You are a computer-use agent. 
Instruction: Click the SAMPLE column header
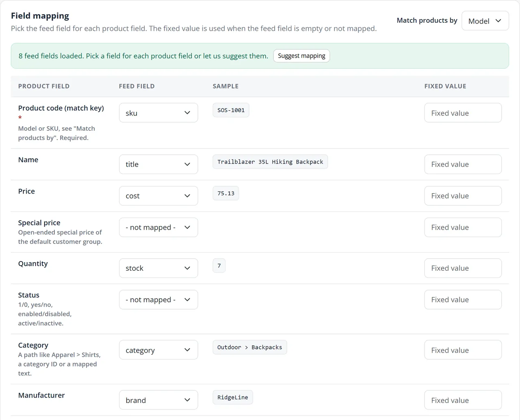226,86
